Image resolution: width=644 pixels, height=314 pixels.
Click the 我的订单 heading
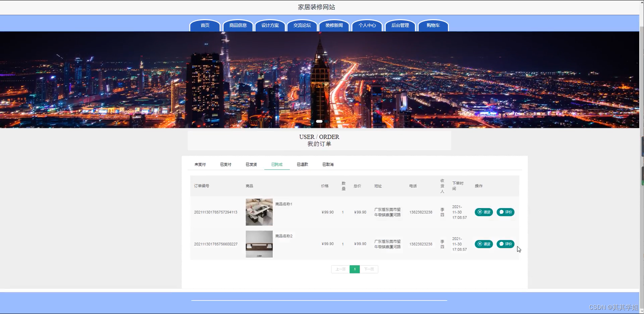(x=319, y=144)
